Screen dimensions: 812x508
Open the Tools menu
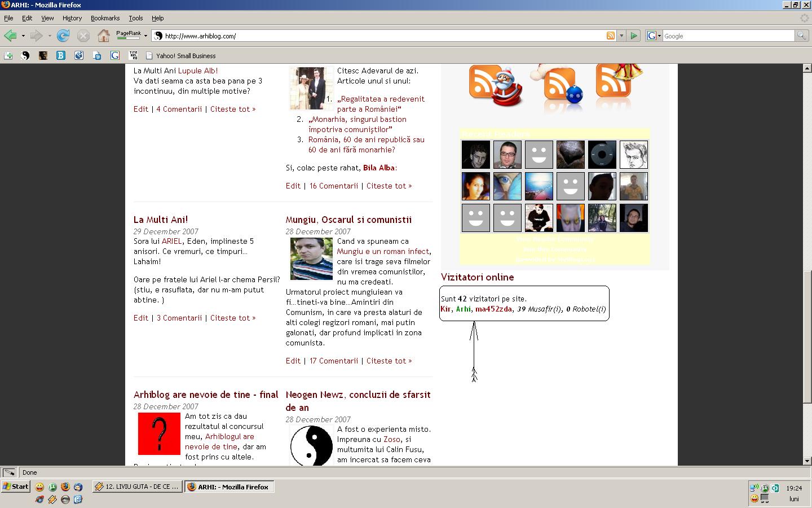click(136, 18)
